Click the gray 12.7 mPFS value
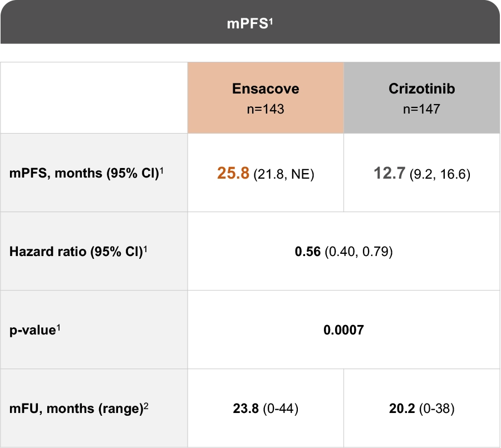The height and width of the screenshot is (448, 501). (390, 174)
